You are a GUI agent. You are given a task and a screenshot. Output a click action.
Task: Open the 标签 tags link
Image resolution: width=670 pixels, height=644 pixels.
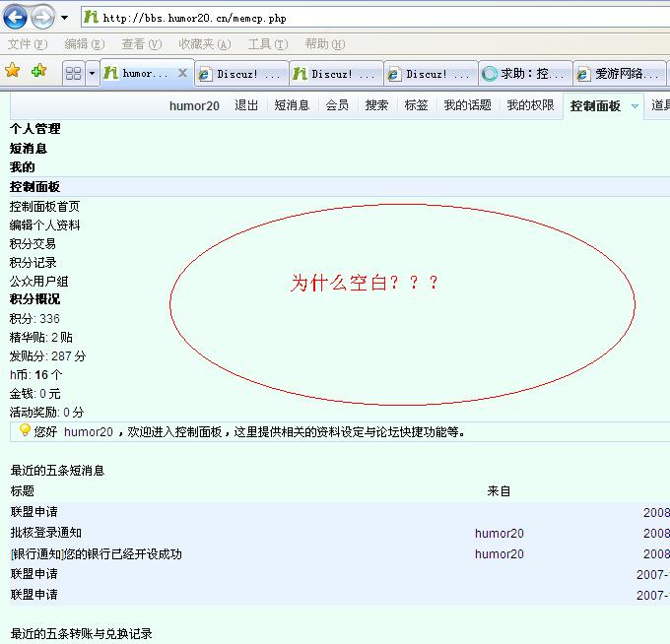coord(416,105)
